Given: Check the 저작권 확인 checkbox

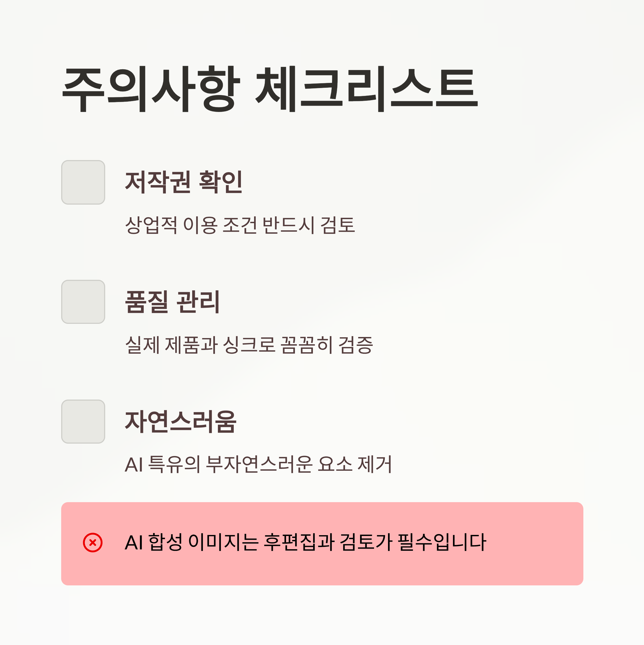Looking at the screenshot, I should (x=83, y=182).
